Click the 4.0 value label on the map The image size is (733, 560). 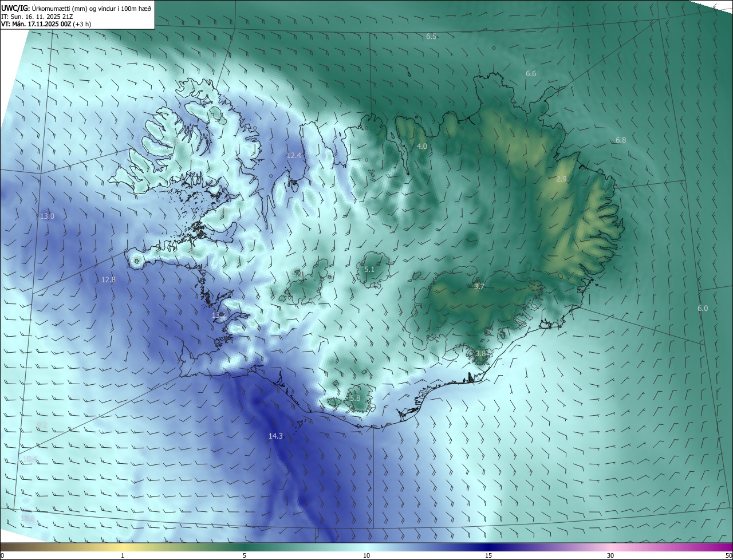coord(421,147)
